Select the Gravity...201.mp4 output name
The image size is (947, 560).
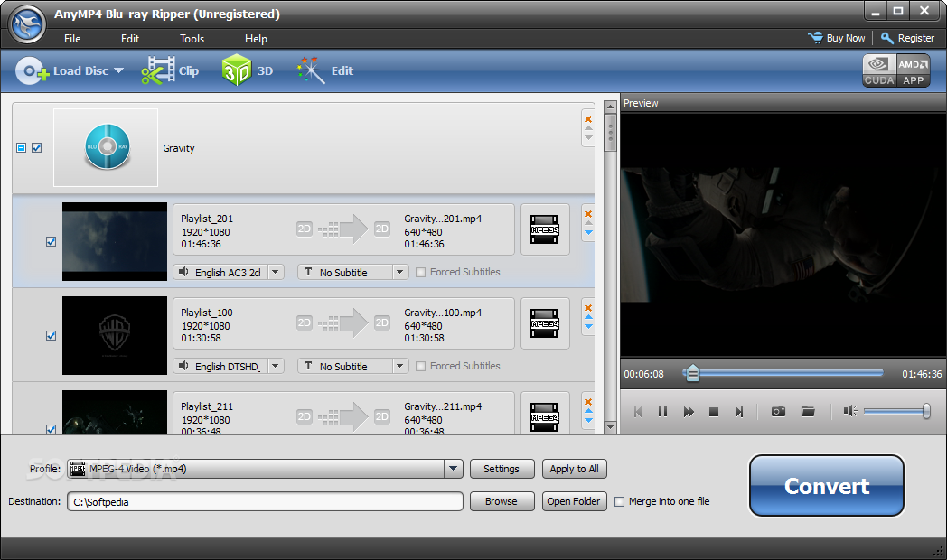click(443, 219)
